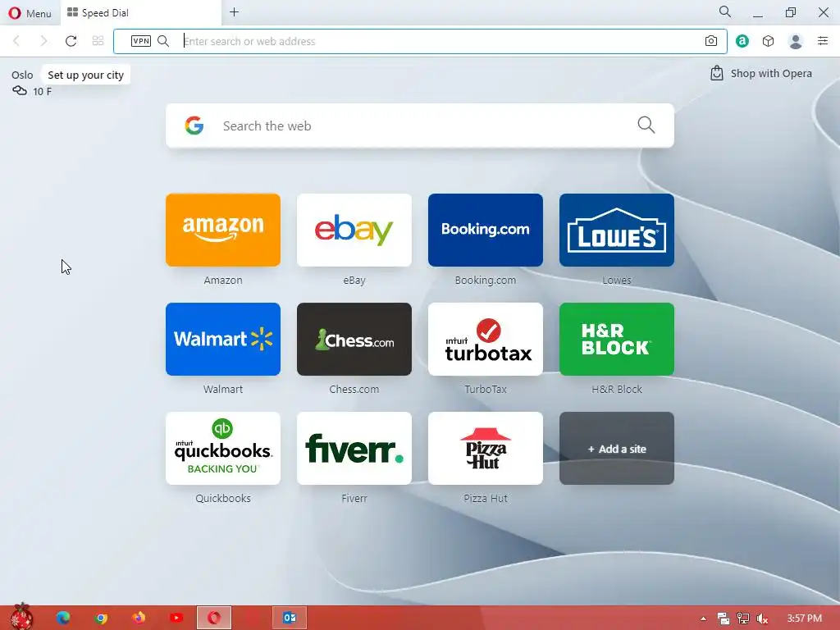
Task: Click the muted volume tray icon
Action: (x=763, y=619)
